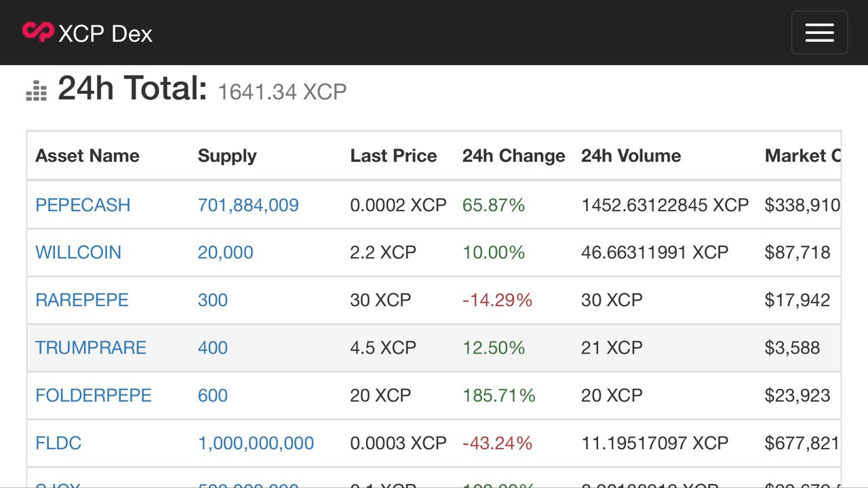Click the Counterparty XCP logo icon
The image size is (868, 488).
(x=37, y=32)
